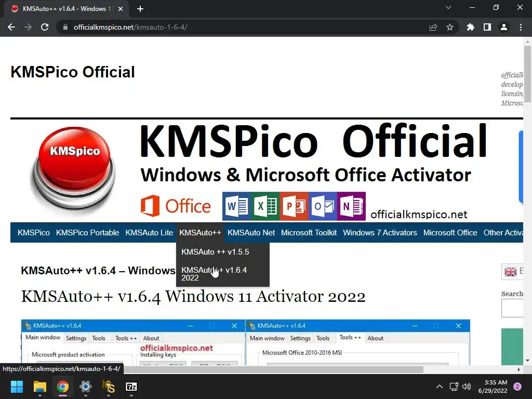Click the left KMSAuto++ screenshot Main window tab
Screen dimensions: 532x399
click(43, 337)
